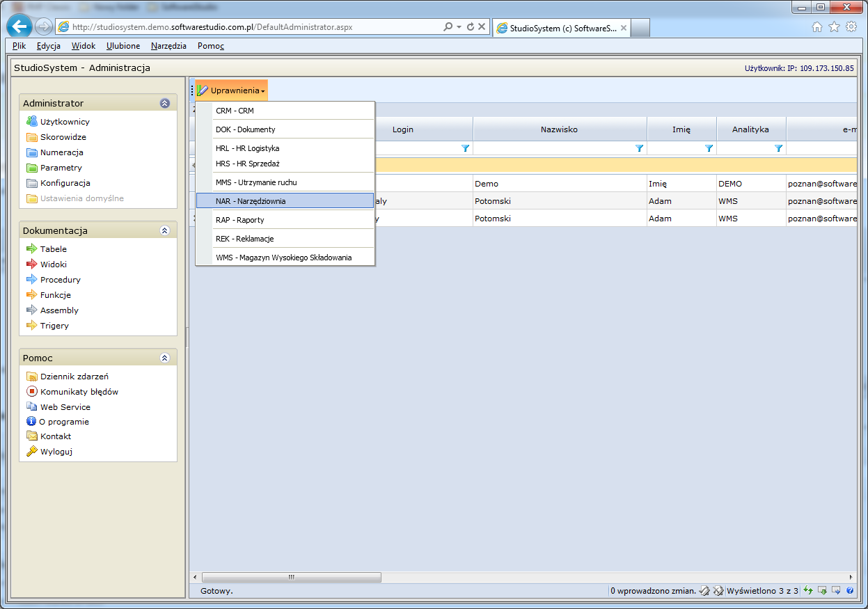Open the Login column filter

pyautogui.click(x=465, y=148)
